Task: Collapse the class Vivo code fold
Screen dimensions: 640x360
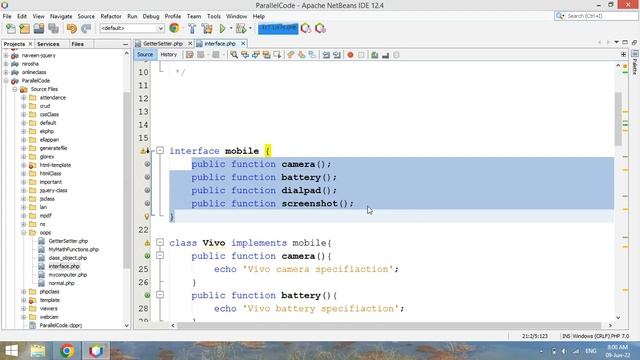Action: pos(160,242)
